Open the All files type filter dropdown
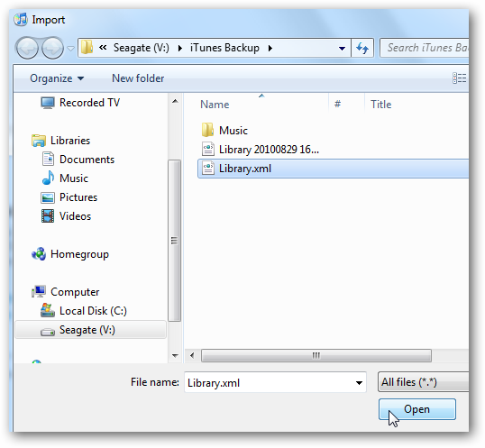Viewport: 485px width, 448px height. (x=423, y=382)
